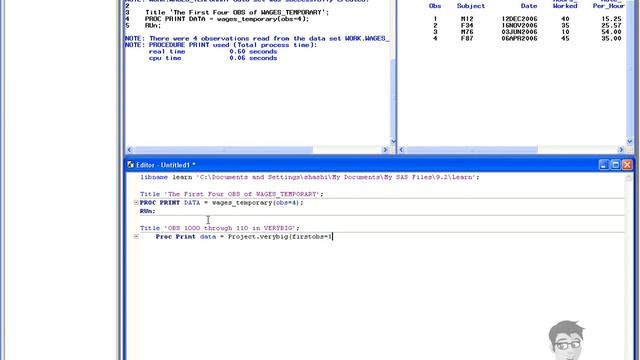Viewport: 640px width, 360px height.
Task: Click subject value 'F34' in Output
Action: click(467, 25)
